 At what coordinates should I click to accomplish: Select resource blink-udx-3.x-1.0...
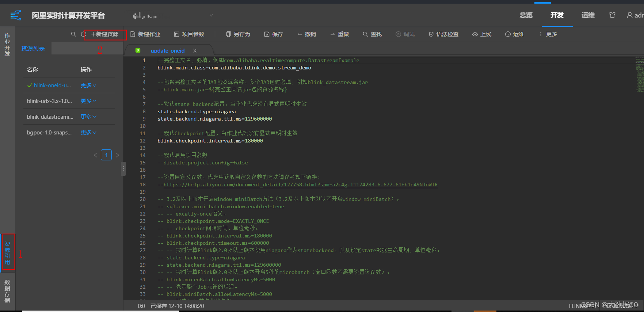pos(49,101)
